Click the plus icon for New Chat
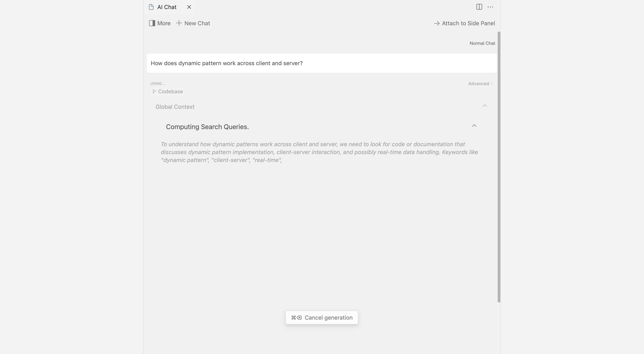Image resolution: width=644 pixels, height=354 pixels. click(179, 23)
